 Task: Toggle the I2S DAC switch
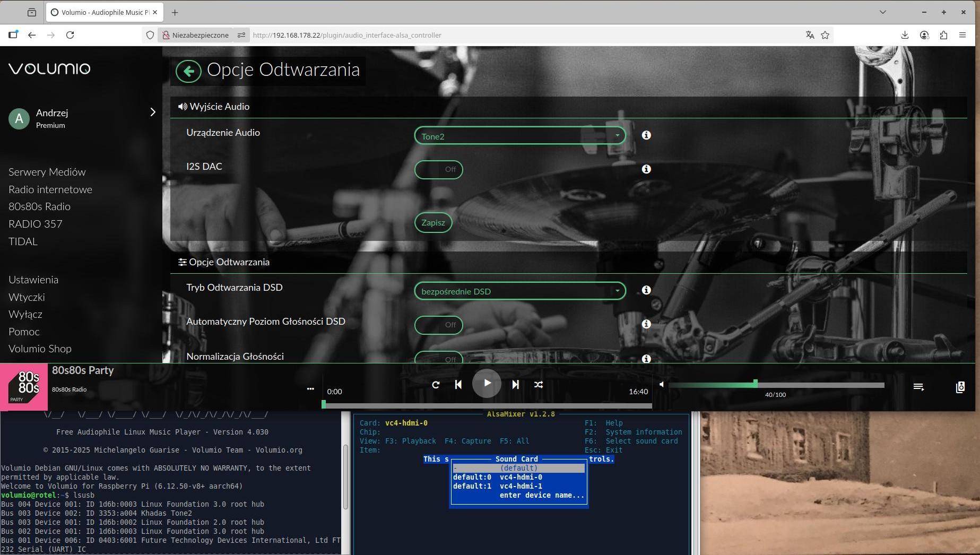tap(438, 170)
